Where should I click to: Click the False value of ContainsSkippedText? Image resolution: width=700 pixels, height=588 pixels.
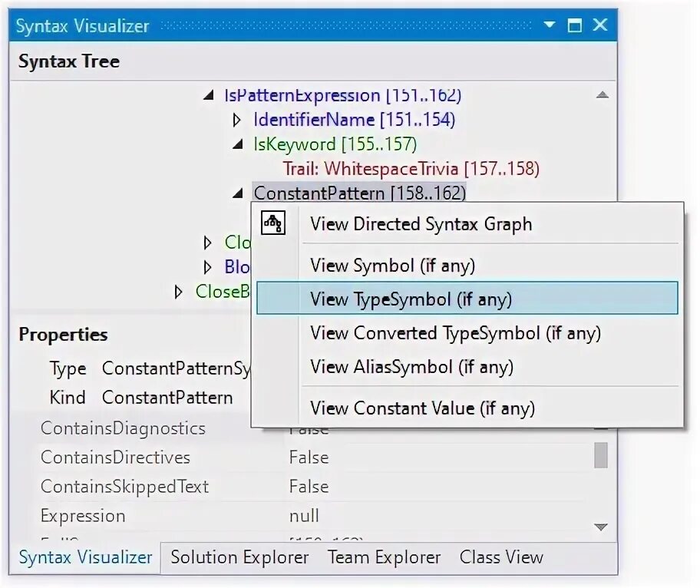(x=309, y=486)
